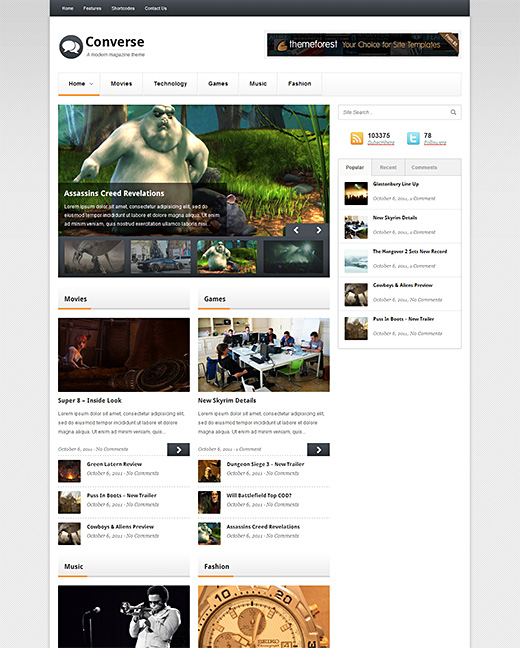Screen dimensions: 520x648
Task: Click Green Latern Review fire thumbnail
Action: pyautogui.click(x=69, y=471)
